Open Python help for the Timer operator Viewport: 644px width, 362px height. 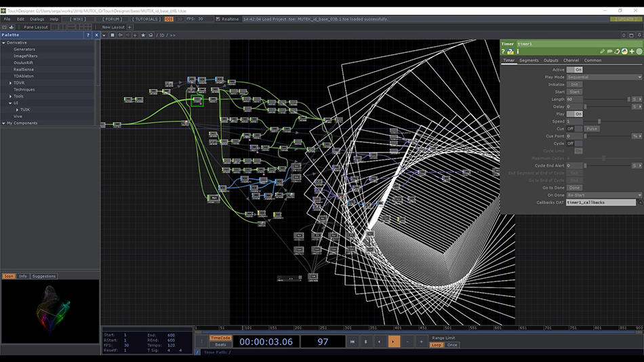tap(510, 52)
